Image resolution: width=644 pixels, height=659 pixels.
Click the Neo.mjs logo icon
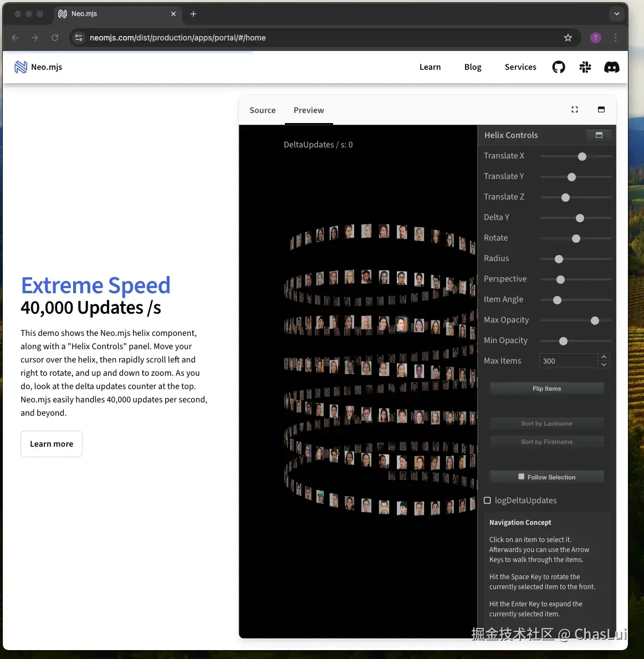tap(21, 67)
